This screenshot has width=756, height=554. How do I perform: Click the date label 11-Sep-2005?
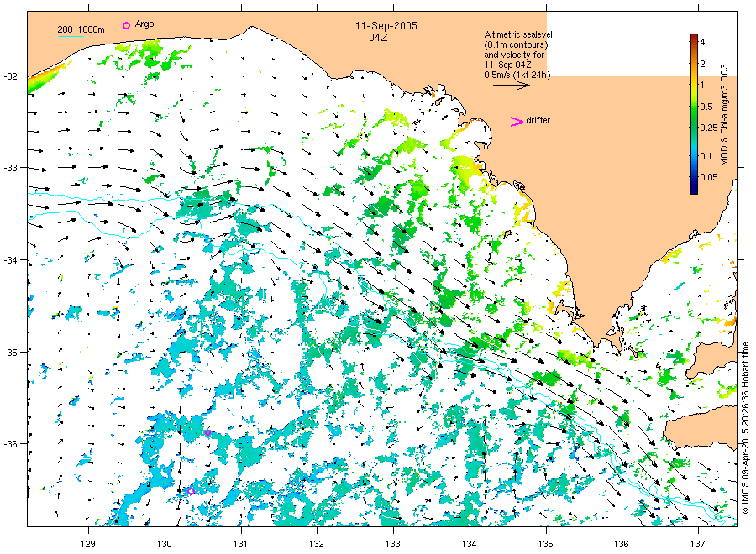coord(386,26)
